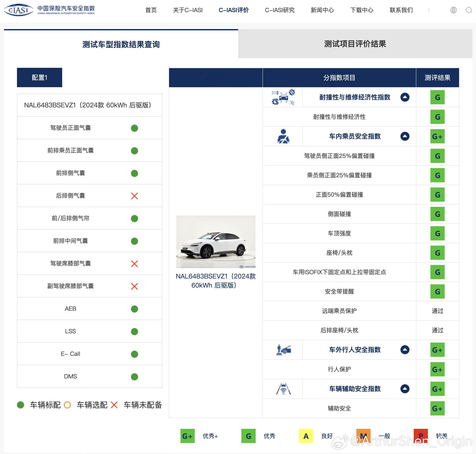Click the green G 优秀 legend swatch

click(248, 436)
